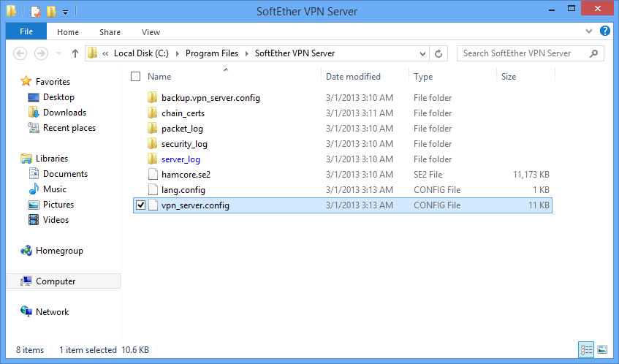Navigate to Program Files breadcrumb
619x364 pixels.
click(212, 53)
